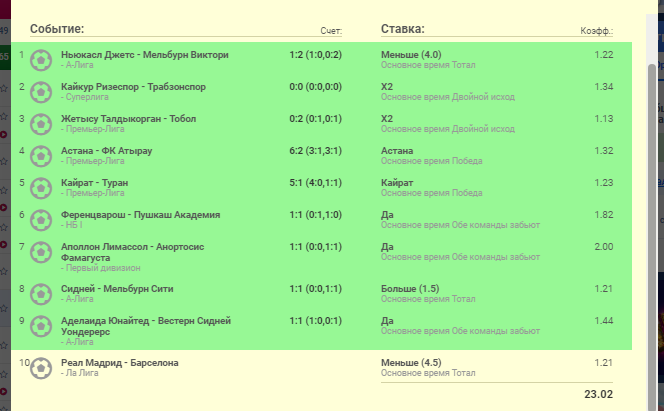
Task: Click soccer ball icon for Сидней - Мельбурн Сити
Action: click(41, 294)
